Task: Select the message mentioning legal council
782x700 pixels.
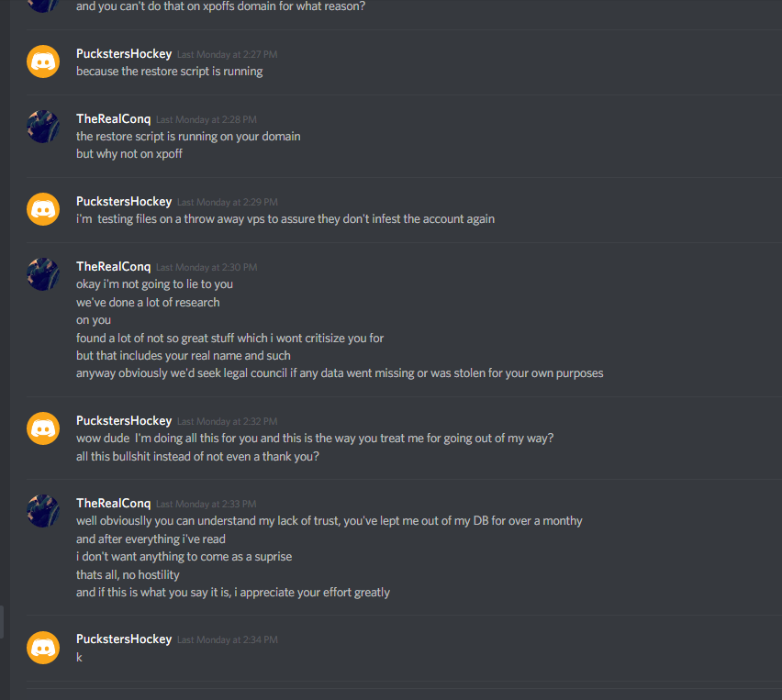Action: click(x=340, y=373)
